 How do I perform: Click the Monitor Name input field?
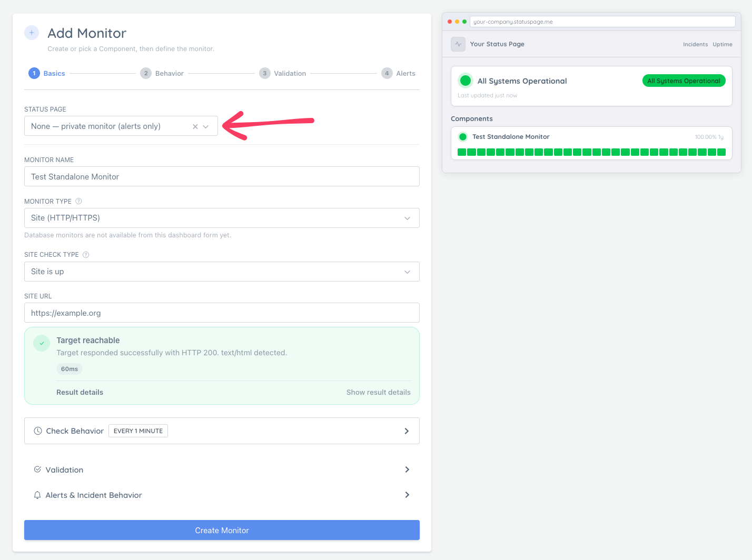222,176
